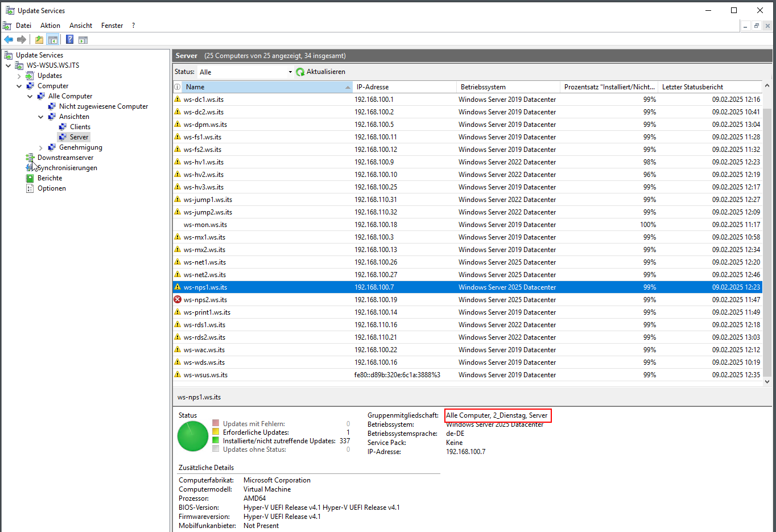Collapse the Ansichten tree node
Image resolution: width=776 pixels, height=532 pixels.
click(x=40, y=117)
